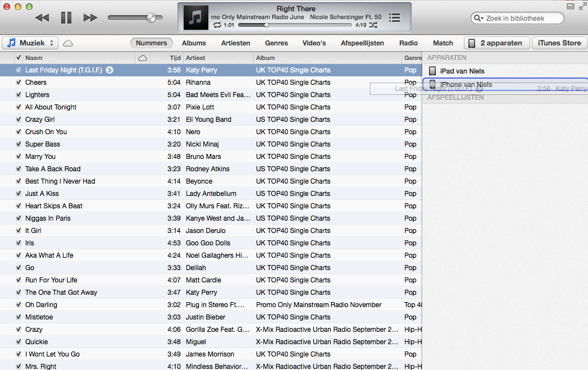
Task: Click the album artwork music note
Action: click(195, 17)
